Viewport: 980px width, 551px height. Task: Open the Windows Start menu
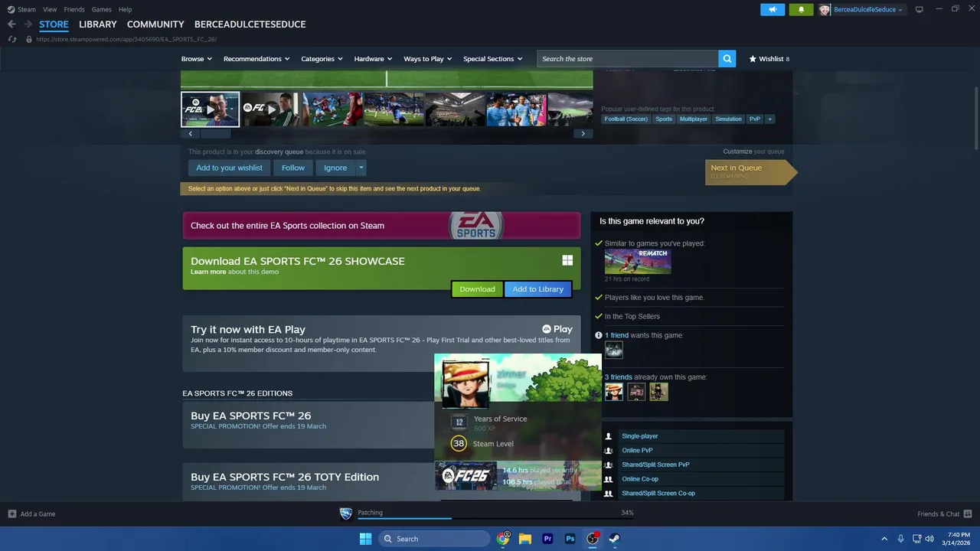365,539
